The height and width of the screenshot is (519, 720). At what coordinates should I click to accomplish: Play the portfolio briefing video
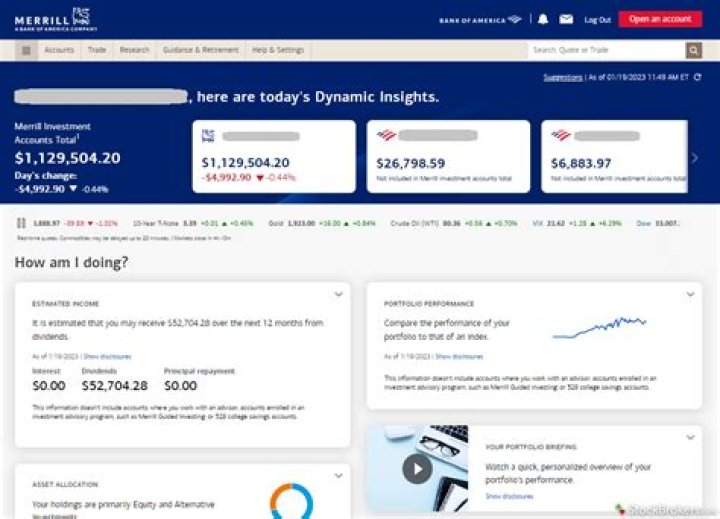(417, 468)
